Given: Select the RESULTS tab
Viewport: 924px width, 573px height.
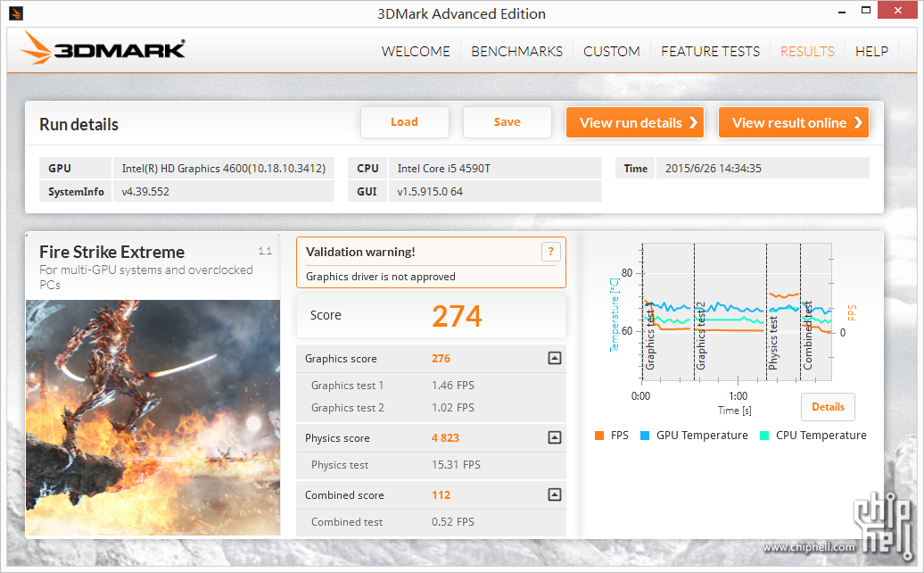Looking at the screenshot, I should tap(807, 51).
